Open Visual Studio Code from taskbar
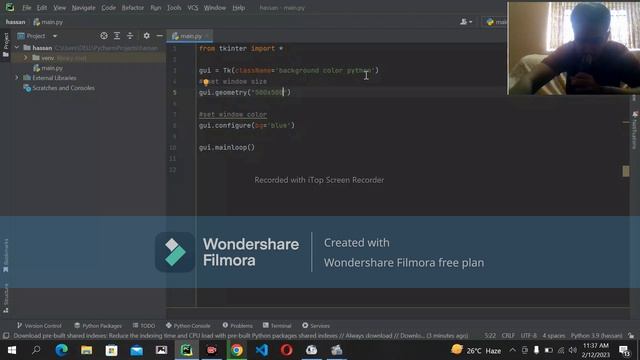The width and height of the screenshot is (640, 360). tap(262, 350)
